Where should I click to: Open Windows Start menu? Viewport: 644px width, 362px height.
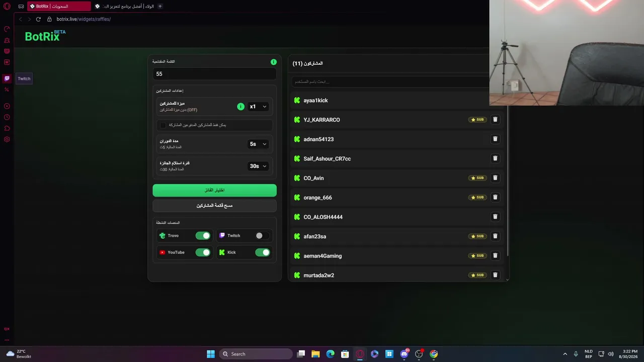(211, 354)
